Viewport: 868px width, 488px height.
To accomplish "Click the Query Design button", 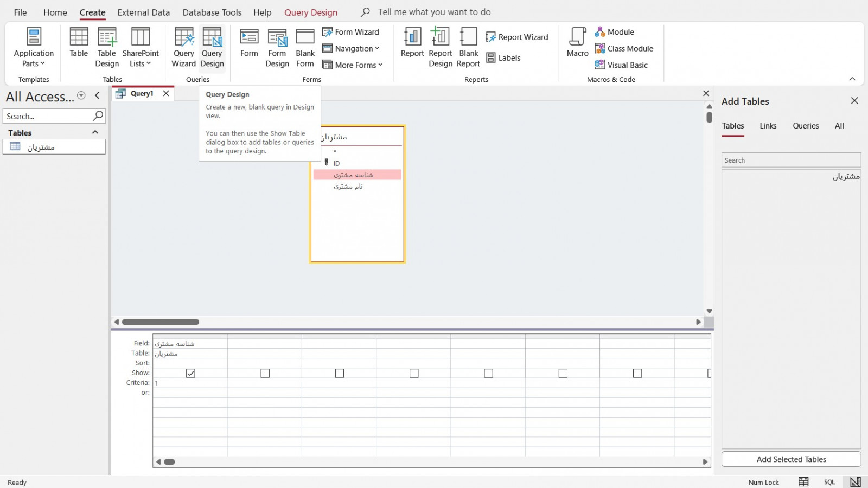I will pyautogui.click(x=212, y=48).
